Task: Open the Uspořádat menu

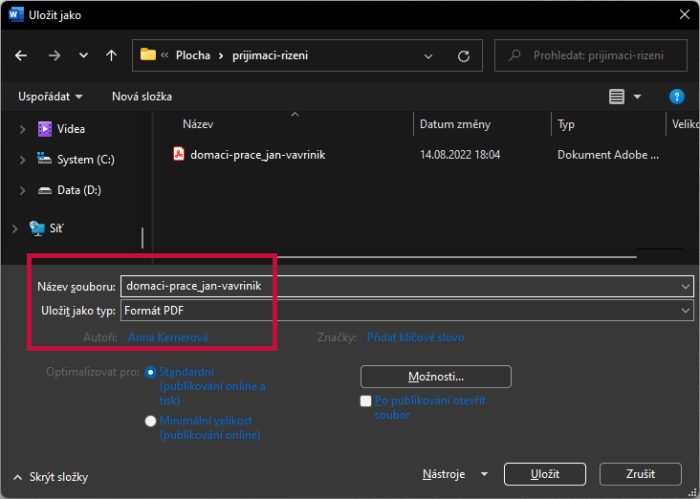Action: tap(50, 96)
